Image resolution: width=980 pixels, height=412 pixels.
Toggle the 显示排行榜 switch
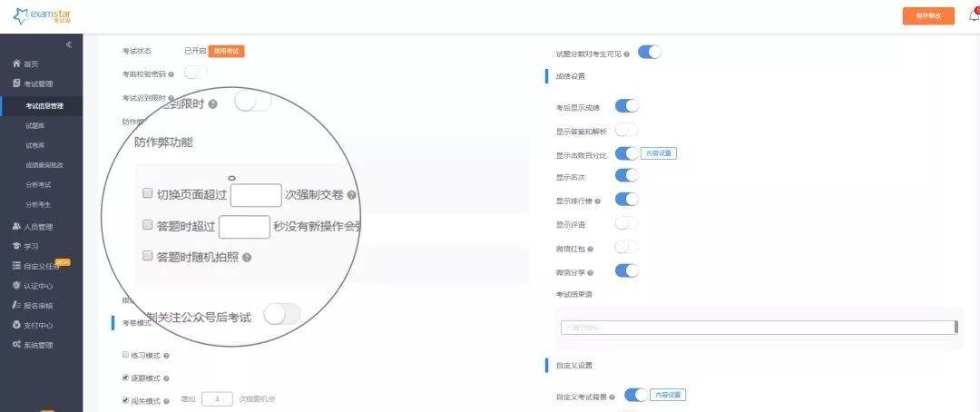pos(627,200)
